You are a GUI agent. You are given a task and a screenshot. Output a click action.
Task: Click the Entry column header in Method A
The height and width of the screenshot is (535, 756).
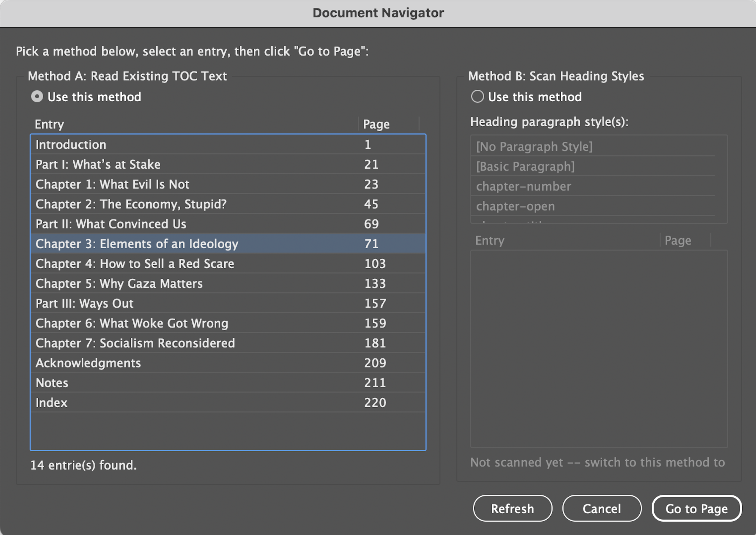click(194, 124)
